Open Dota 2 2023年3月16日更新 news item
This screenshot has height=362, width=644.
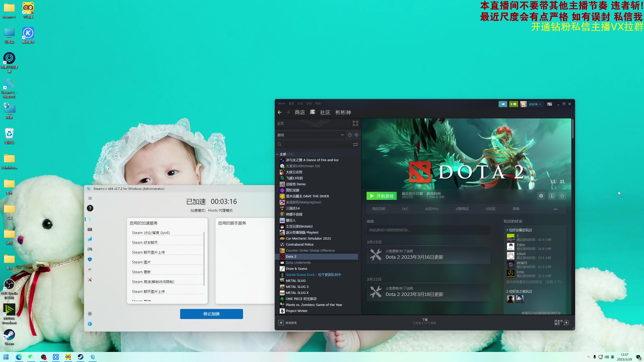[x=428, y=255]
